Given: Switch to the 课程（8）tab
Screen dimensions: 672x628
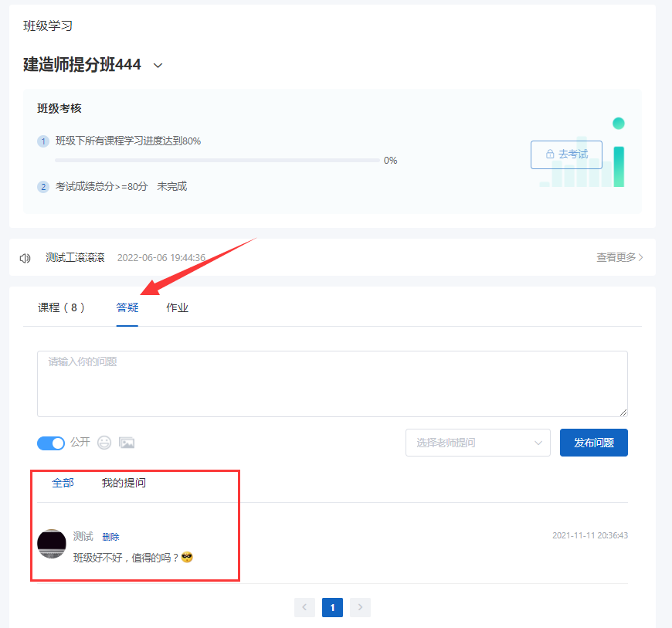Looking at the screenshot, I should [61, 307].
